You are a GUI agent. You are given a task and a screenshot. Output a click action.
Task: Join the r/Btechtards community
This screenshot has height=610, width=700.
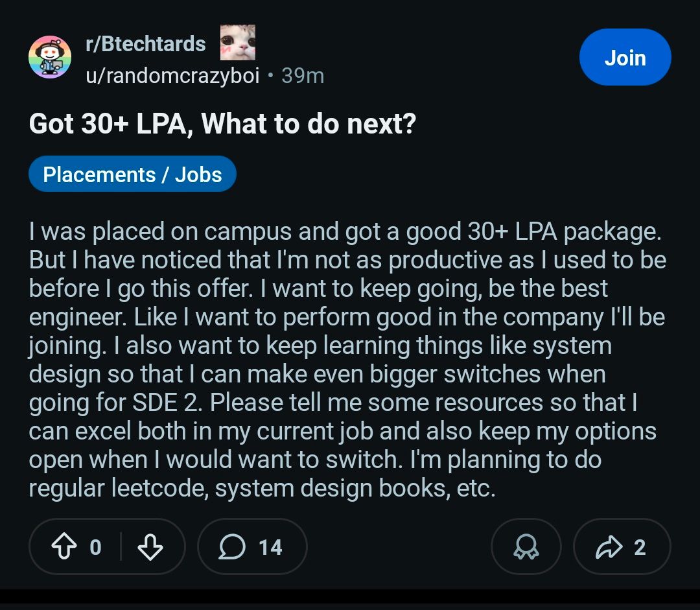click(624, 58)
